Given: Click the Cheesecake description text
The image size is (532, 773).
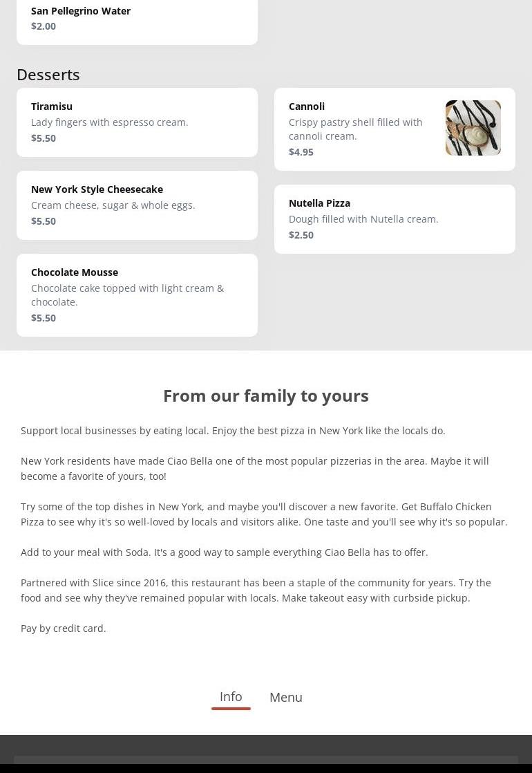Looking at the screenshot, I should pyautogui.click(x=113, y=205).
